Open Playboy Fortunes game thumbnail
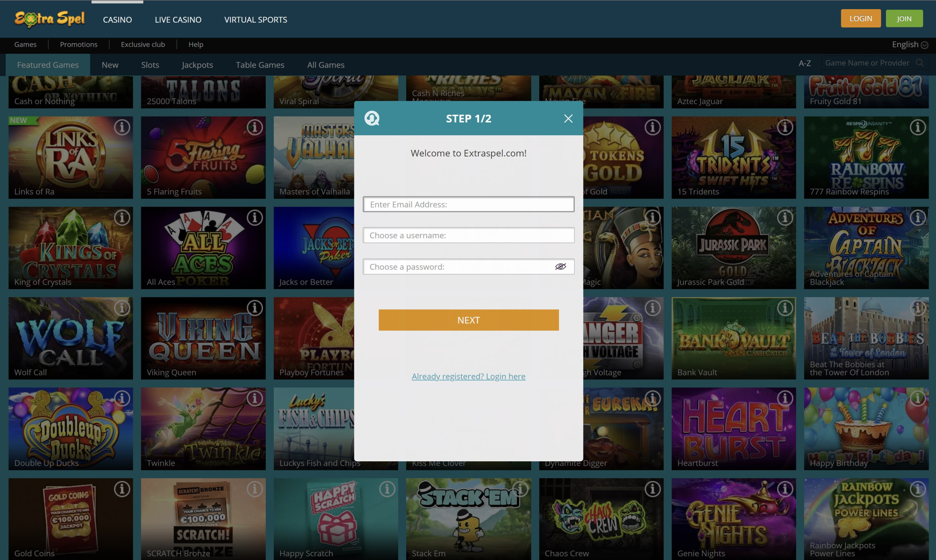Screen dimensions: 936x560 coord(314,338)
